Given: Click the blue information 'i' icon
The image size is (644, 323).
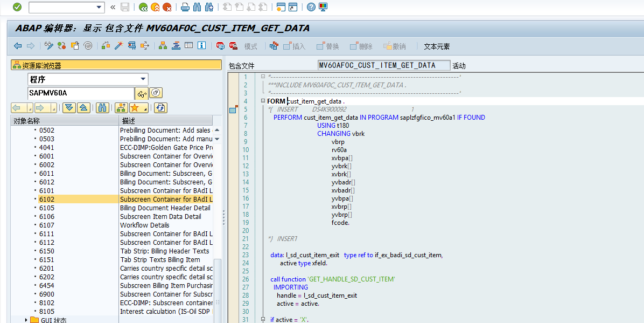Looking at the screenshot, I should [x=202, y=46].
